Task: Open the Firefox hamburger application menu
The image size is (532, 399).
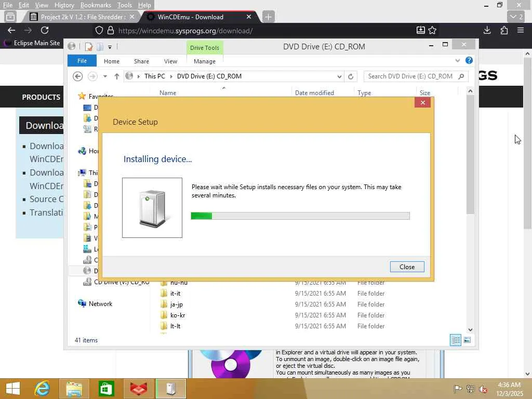Action: point(521,31)
